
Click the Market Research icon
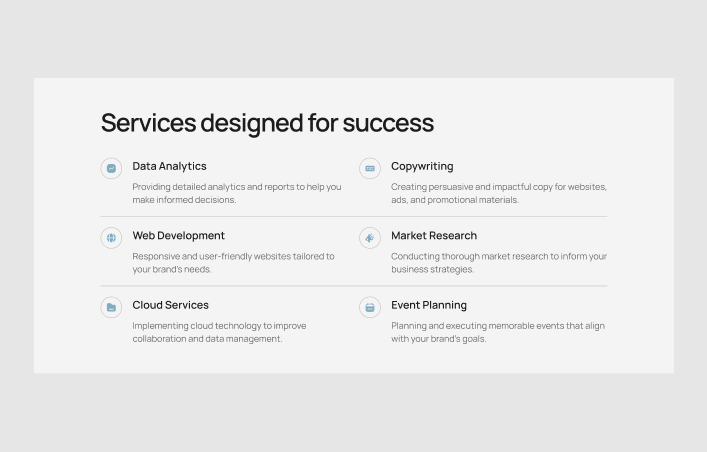point(370,238)
